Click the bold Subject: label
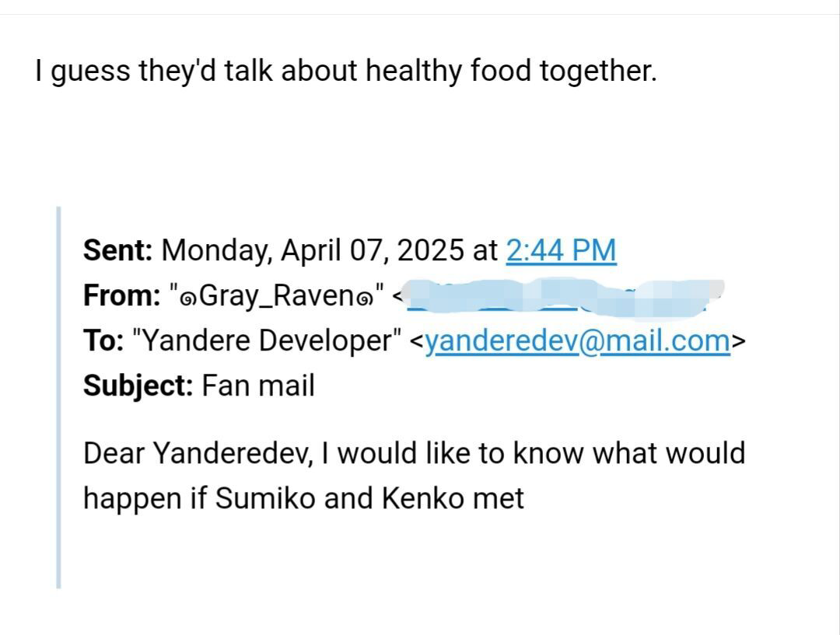 [138, 386]
